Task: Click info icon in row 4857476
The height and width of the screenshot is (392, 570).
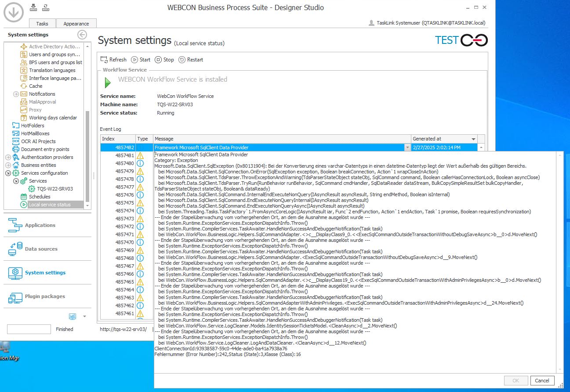Action: pos(140,195)
